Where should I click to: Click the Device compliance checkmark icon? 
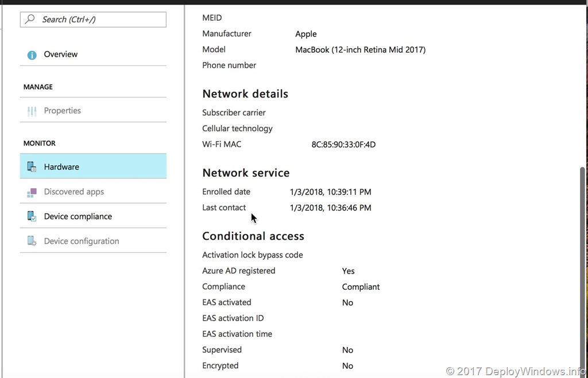coord(32,217)
